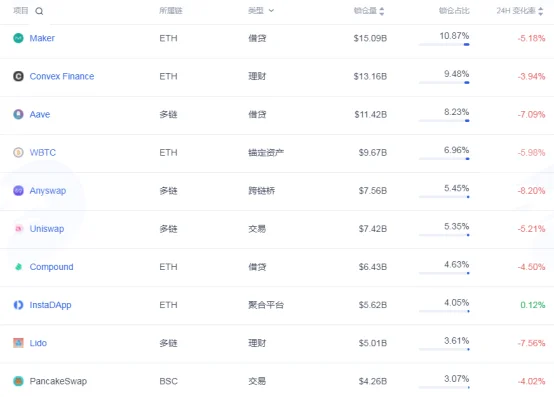Click the Convex Finance logo icon

[x=18, y=76]
